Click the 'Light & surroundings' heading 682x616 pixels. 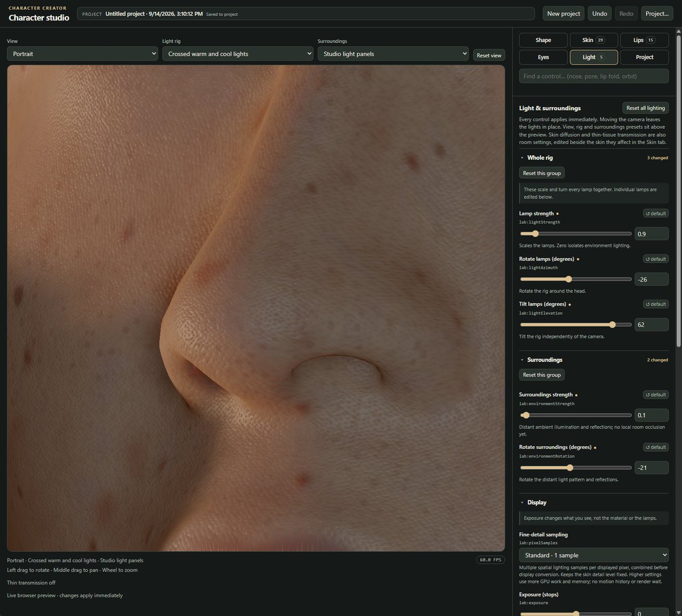pyautogui.click(x=550, y=108)
